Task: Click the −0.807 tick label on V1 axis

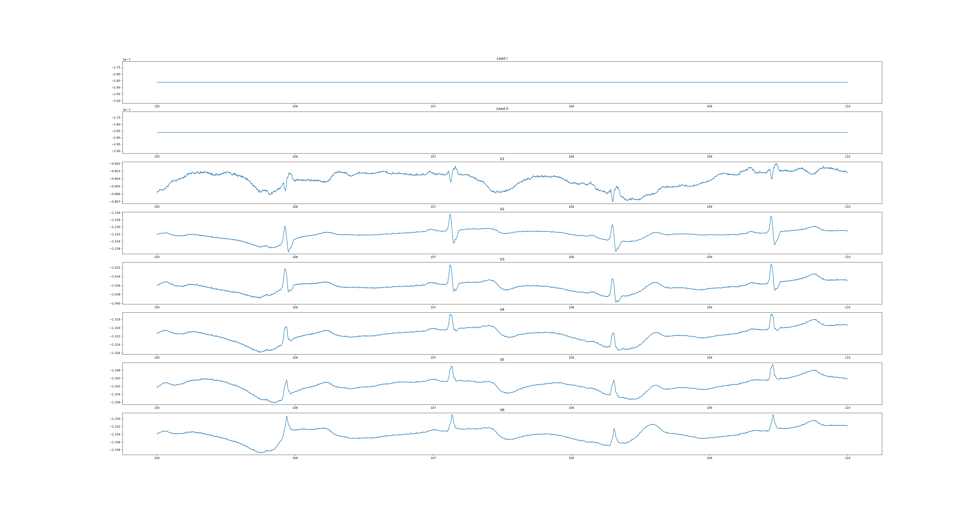Action: click(x=115, y=202)
